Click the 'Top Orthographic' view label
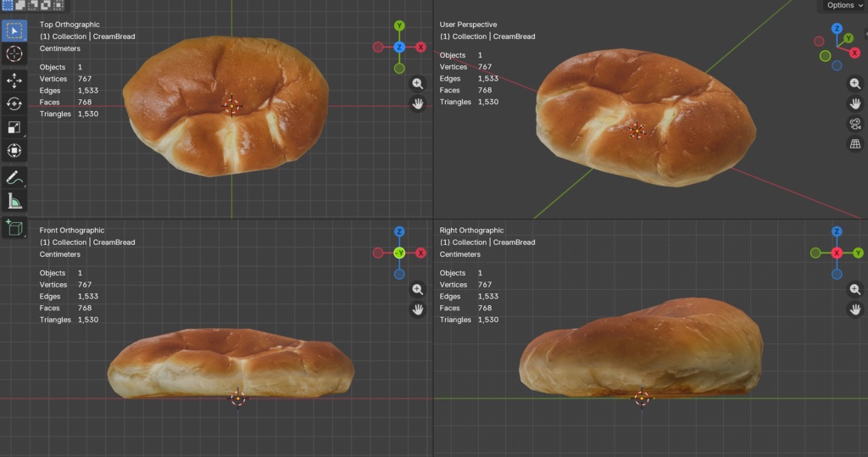868x457 pixels. [x=70, y=25]
